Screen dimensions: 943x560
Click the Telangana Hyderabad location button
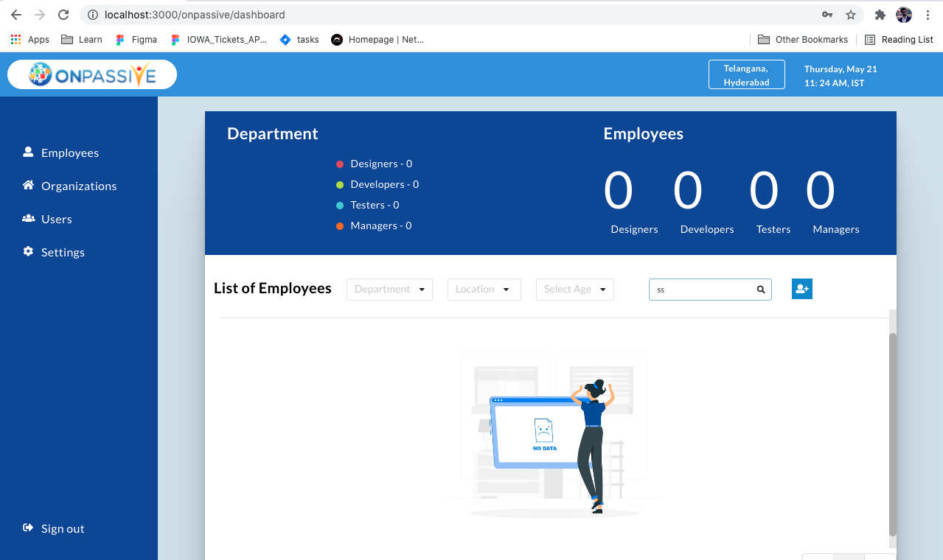[x=746, y=74]
